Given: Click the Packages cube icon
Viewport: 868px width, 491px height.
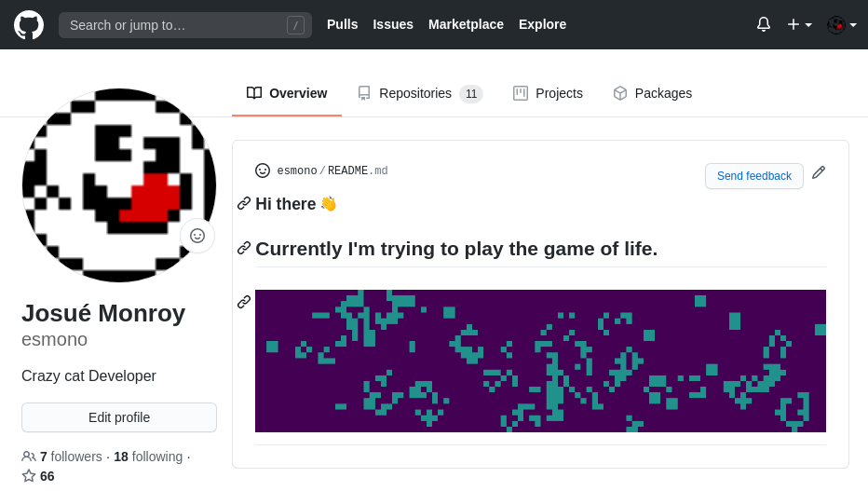Looking at the screenshot, I should click(x=620, y=93).
